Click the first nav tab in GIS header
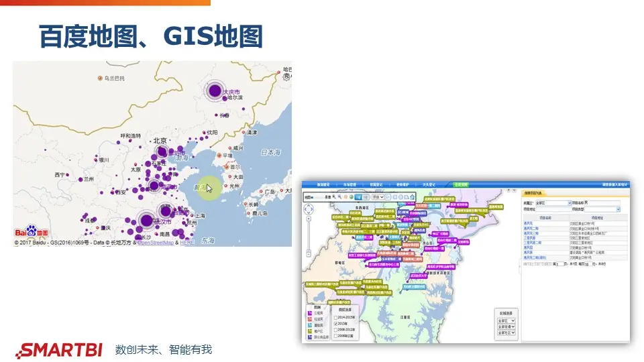This screenshot has width=644, height=362. (323, 185)
